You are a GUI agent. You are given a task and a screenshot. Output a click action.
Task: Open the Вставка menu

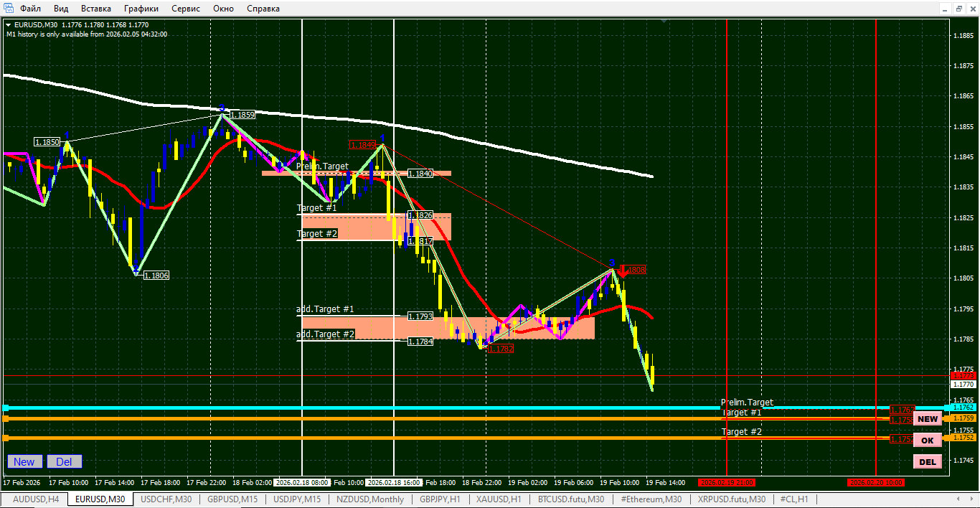pyautogui.click(x=96, y=9)
